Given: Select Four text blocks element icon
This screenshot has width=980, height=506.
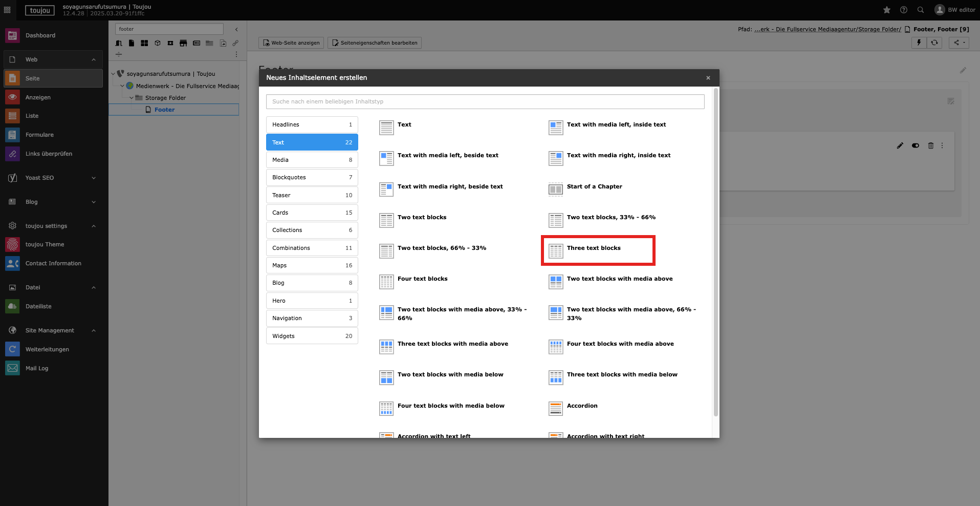Looking at the screenshot, I should (386, 282).
